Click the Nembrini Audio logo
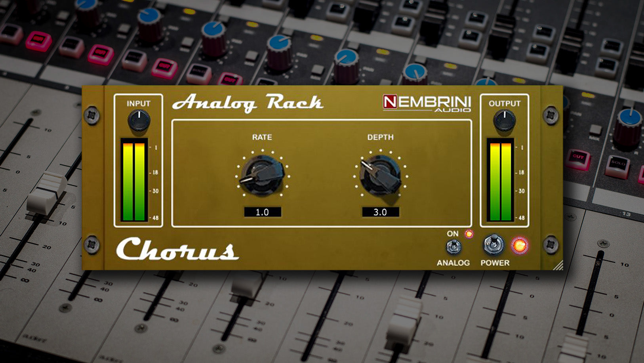 (x=427, y=103)
